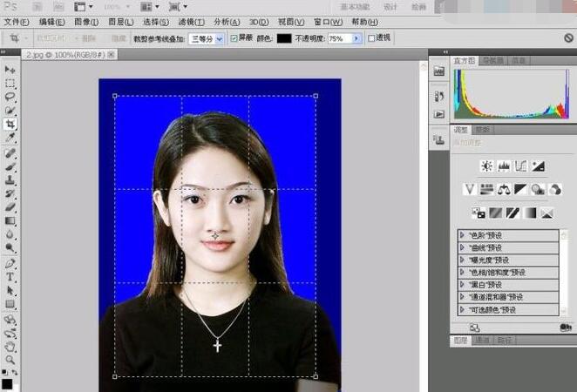Select the Brush tool

pos(10,166)
